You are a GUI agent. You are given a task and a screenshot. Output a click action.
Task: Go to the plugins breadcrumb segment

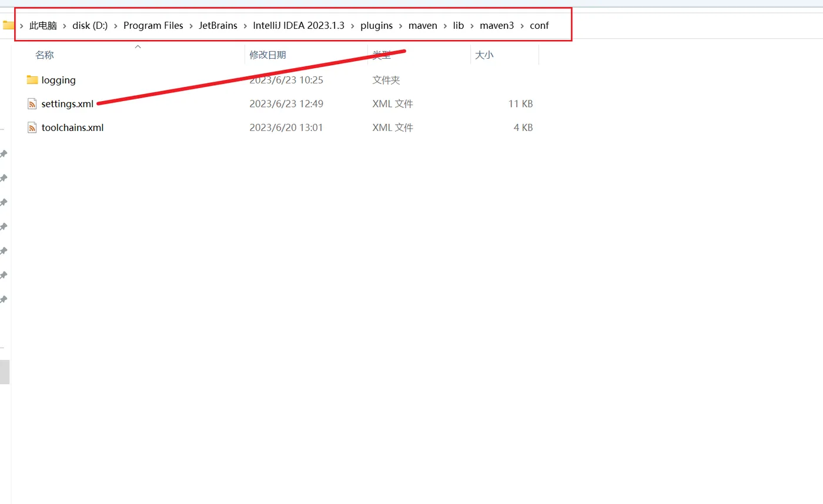[376, 26]
